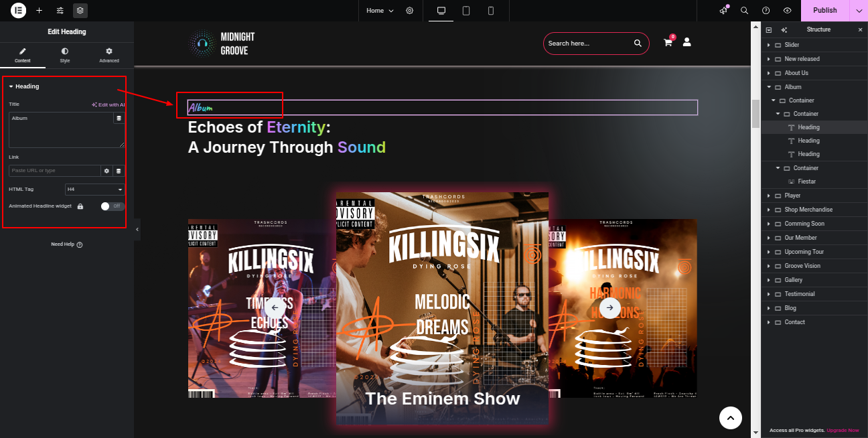
Task: Expand the About Us arrow in Structure
Action: click(x=769, y=73)
